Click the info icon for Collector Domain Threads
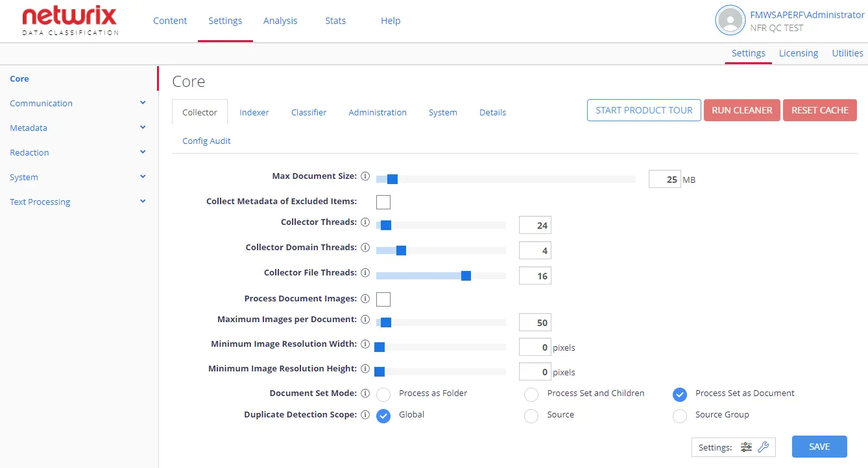Image resolution: width=868 pixels, height=468 pixels. click(x=365, y=248)
